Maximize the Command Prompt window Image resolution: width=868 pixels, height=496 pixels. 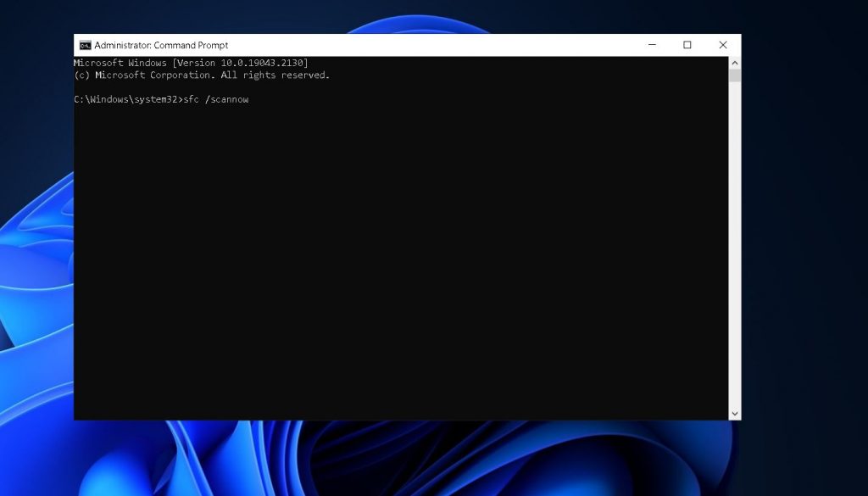[x=687, y=44]
